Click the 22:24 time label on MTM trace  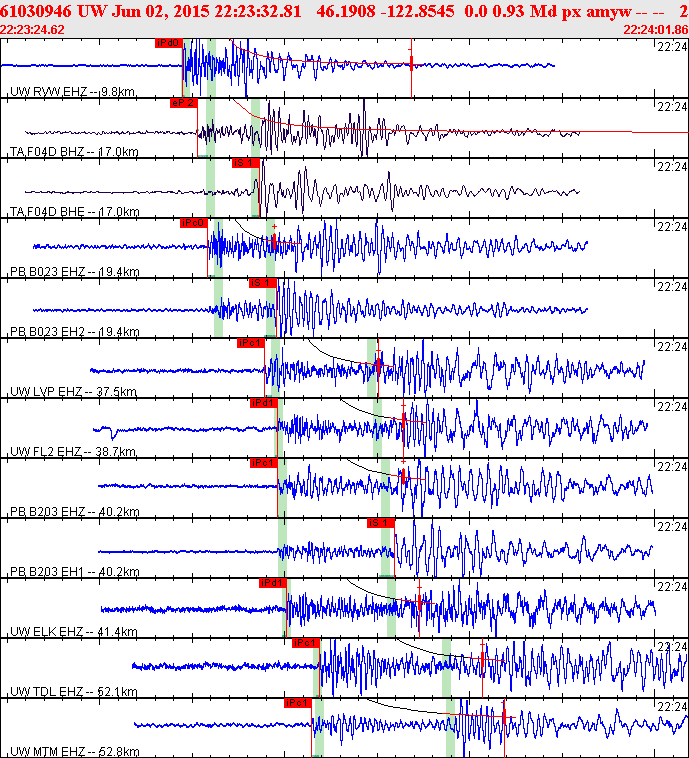(x=672, y=706)
